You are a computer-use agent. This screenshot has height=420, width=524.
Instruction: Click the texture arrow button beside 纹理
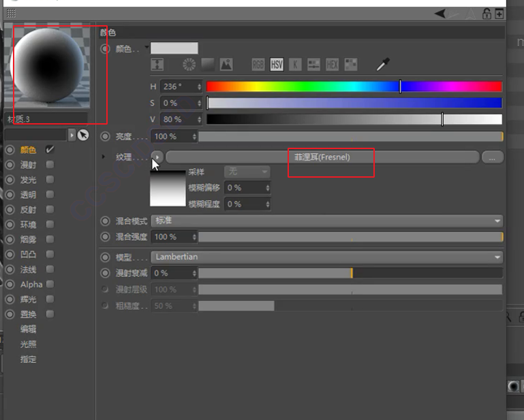157,157
